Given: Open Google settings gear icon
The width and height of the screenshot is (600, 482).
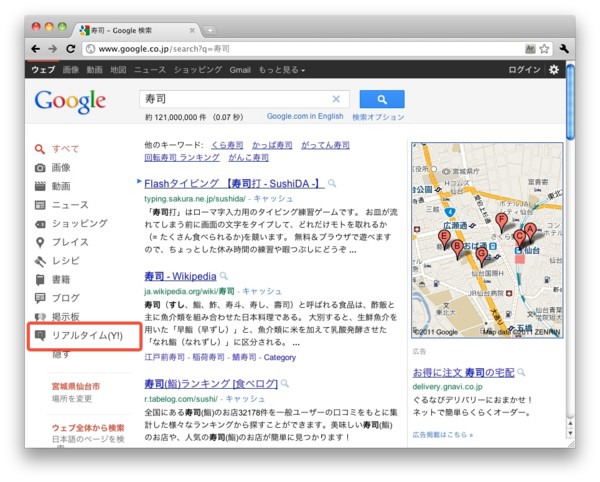Looking at the screenshot, I should [554, 70].
